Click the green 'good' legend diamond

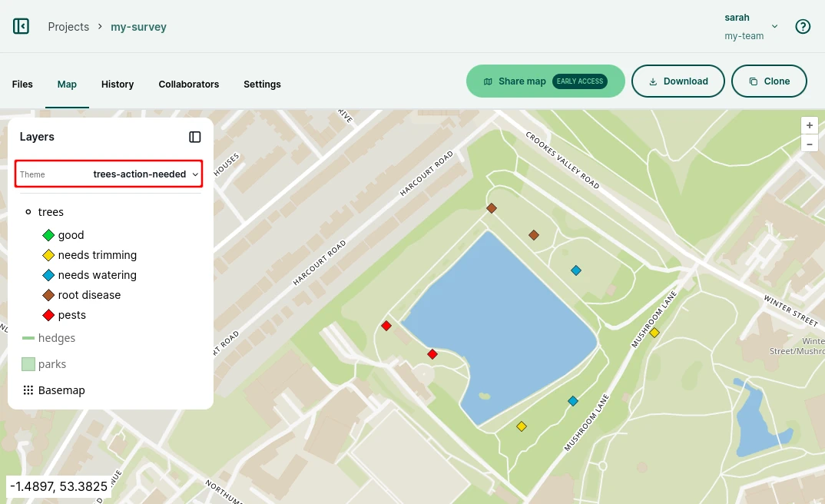click(x=48, y=235)
